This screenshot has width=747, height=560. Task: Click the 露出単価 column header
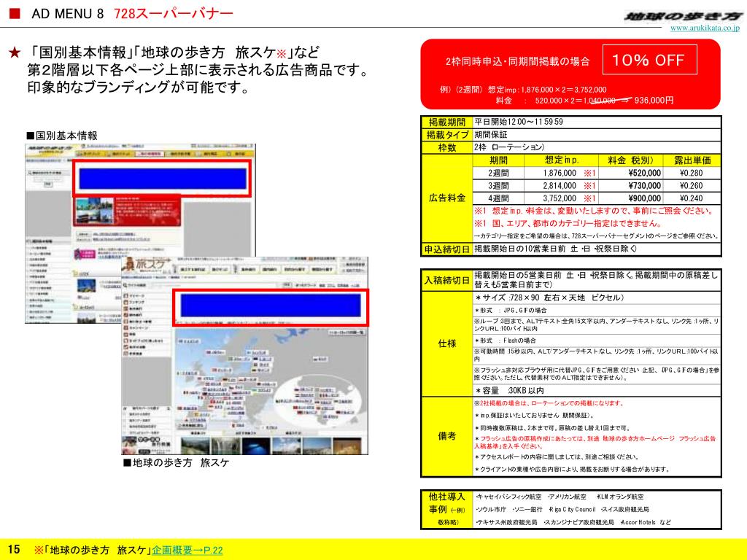[692, 160]
